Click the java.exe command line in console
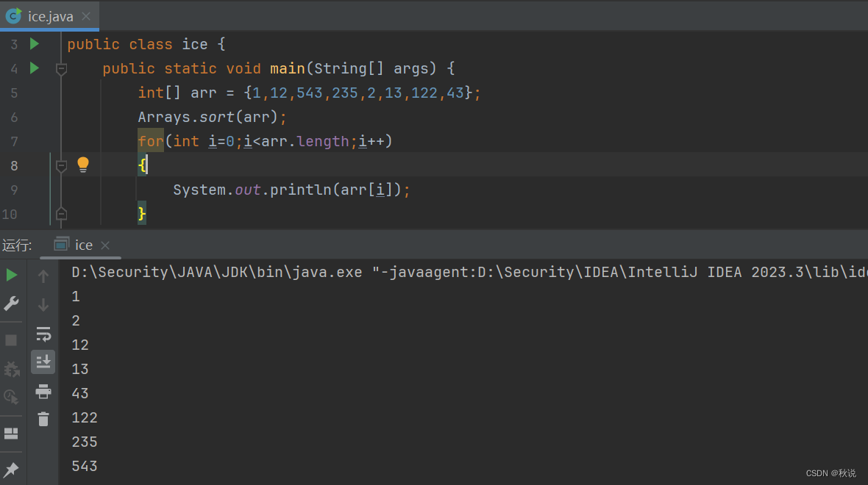 [x=469, y=272]
